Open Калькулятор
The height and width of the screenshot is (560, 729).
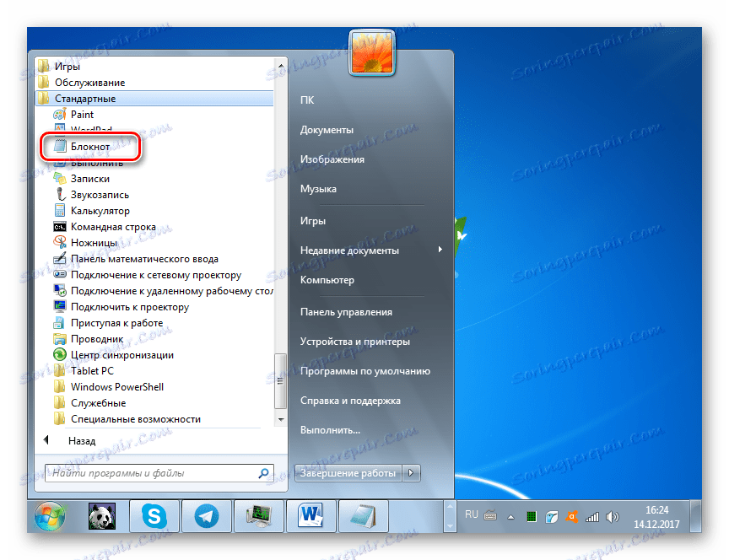[92, 211]
